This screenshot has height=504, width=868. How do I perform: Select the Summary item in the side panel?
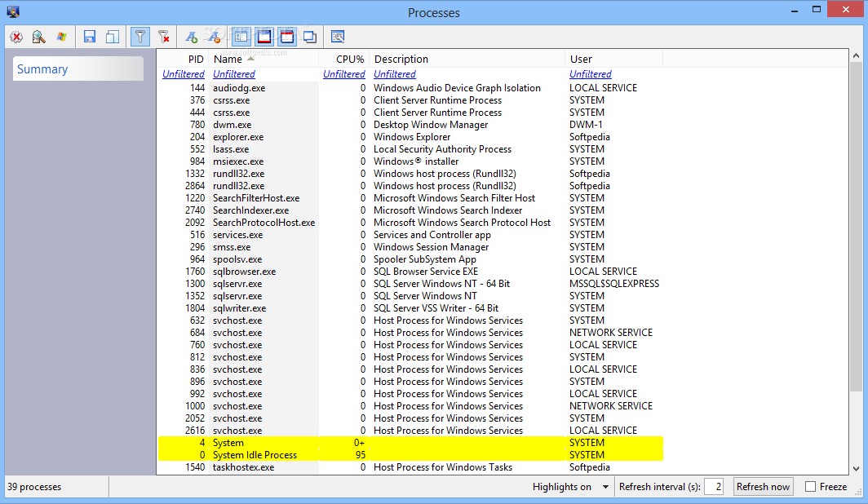[78, 69]
